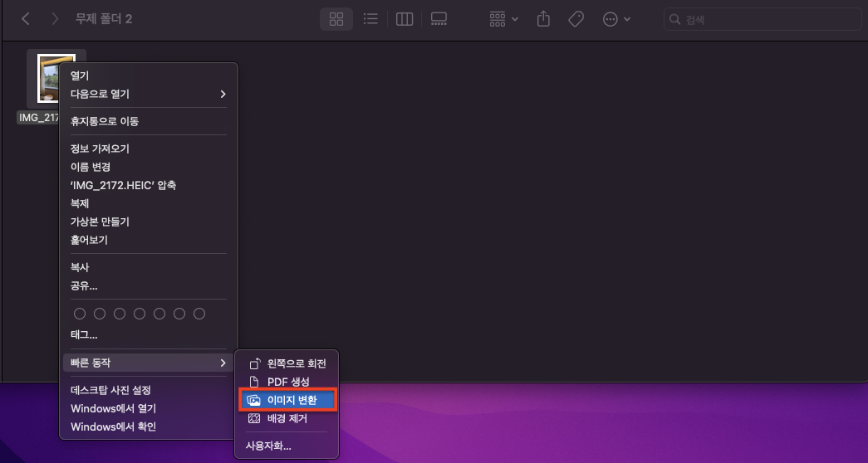Open the 빠른 동작 menu entry
868x463 pixels.
pos(149,363)
